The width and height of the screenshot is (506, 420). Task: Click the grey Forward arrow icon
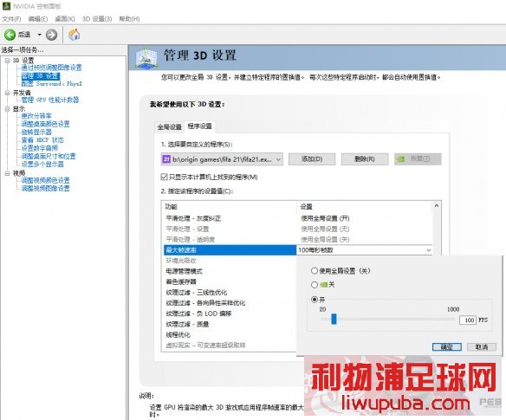(x=51, y=35)
